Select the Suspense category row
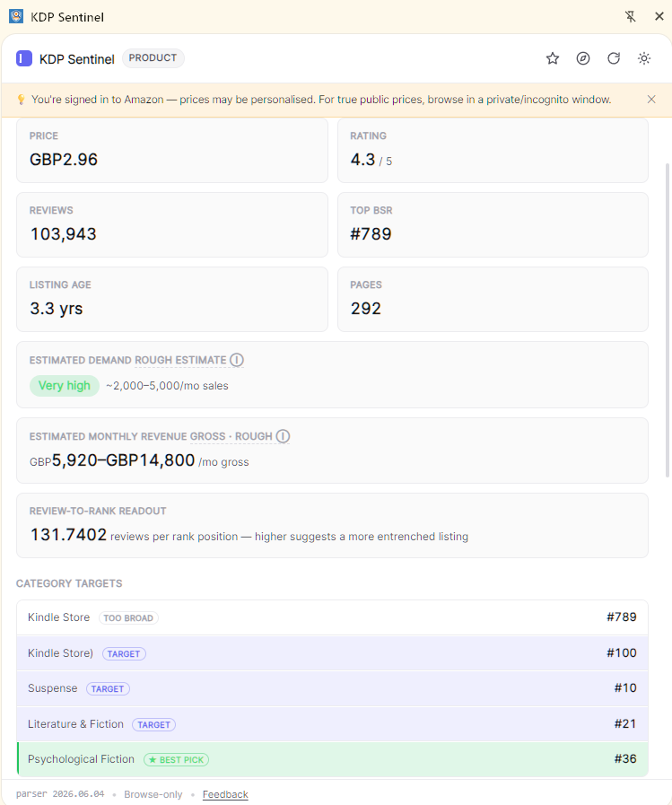Viewport: 672px width, 805px height. 332,688
